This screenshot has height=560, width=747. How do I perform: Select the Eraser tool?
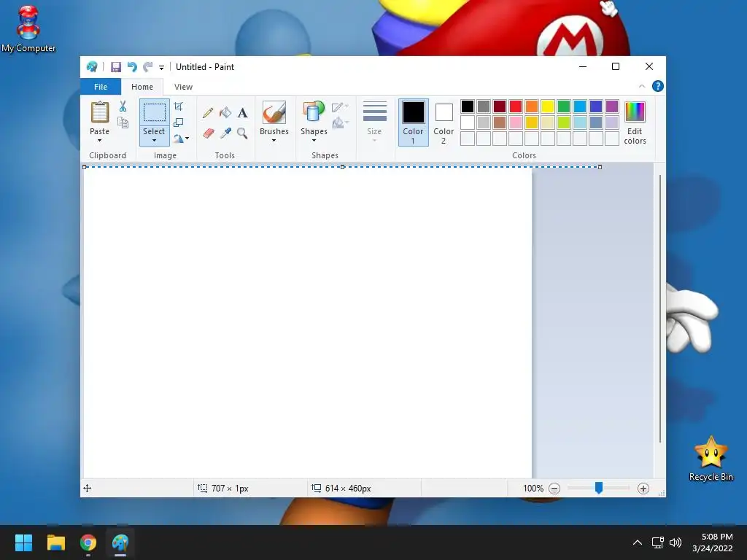coord(208,133)
